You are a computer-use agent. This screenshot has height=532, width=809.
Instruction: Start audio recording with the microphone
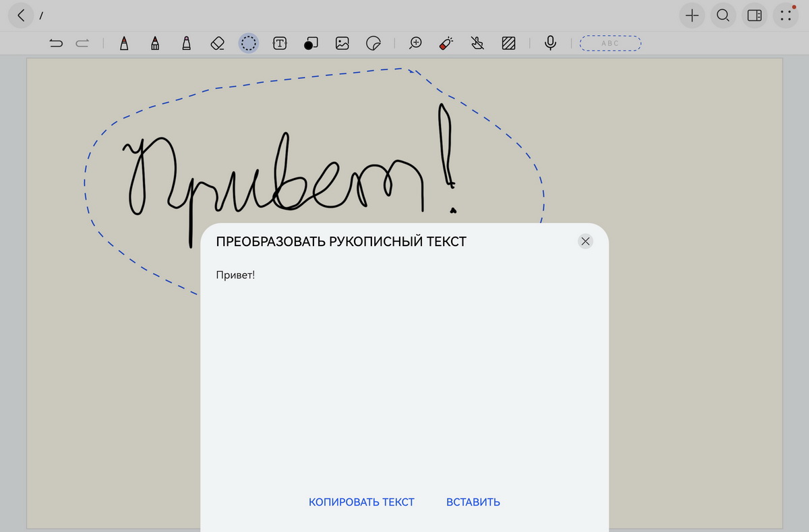(551, 44)
